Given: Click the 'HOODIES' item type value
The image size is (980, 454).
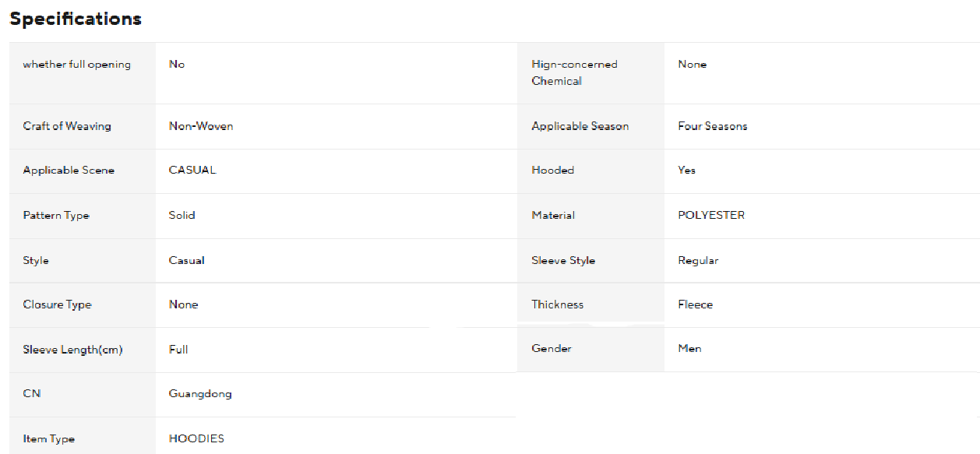Looking at the screenshot, I should [196, 439].
